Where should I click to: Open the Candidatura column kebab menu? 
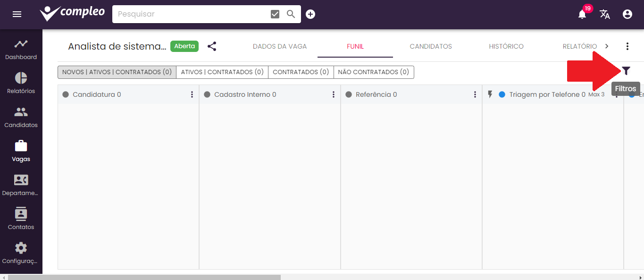click(x=192, y=94)
